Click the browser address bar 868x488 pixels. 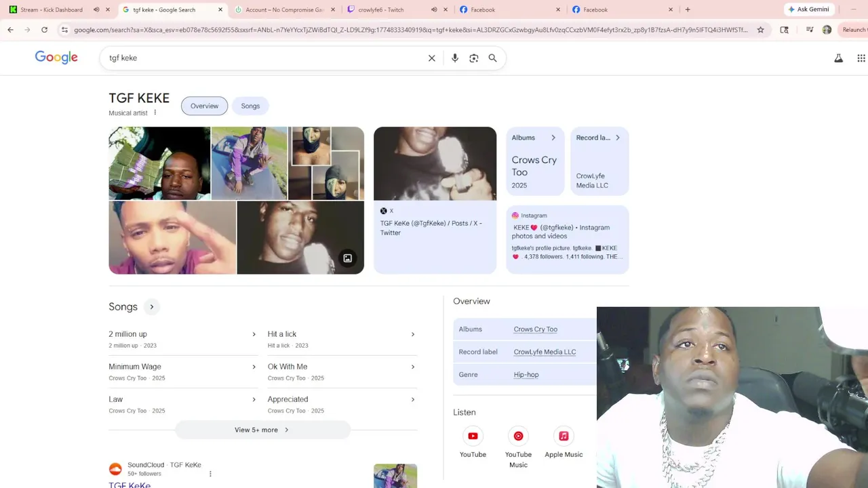tap(410, 30)
